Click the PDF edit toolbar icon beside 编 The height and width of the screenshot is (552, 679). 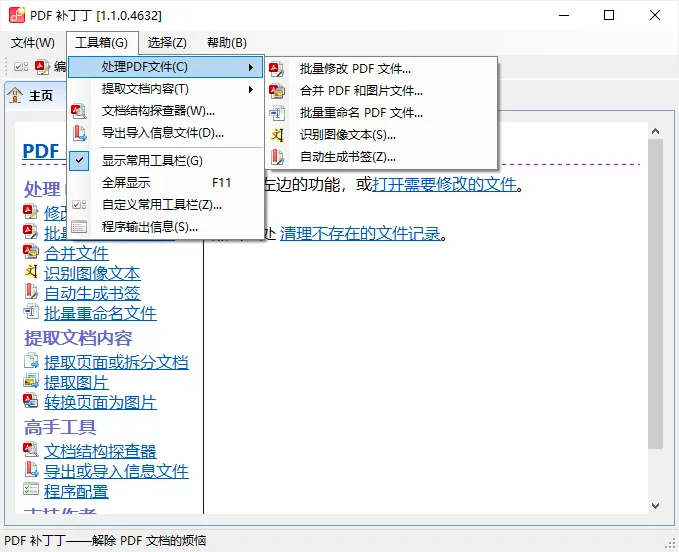click(42, 67)
